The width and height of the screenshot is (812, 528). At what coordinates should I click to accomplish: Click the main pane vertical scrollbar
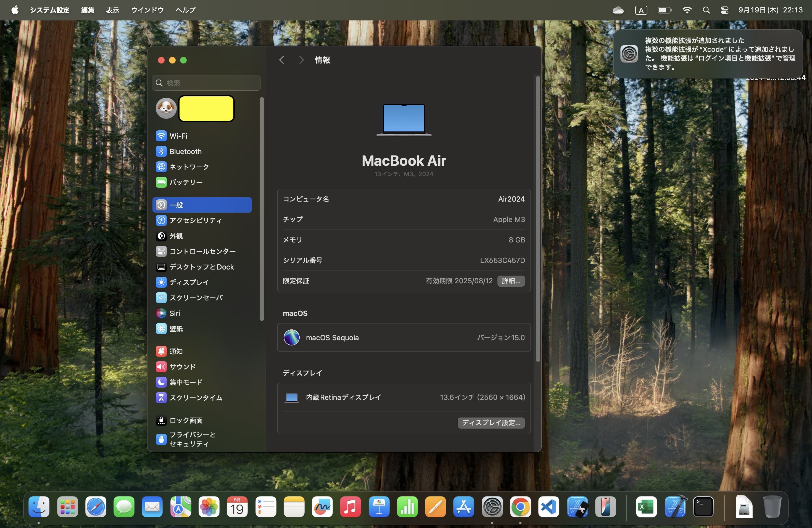coord(538,218)
